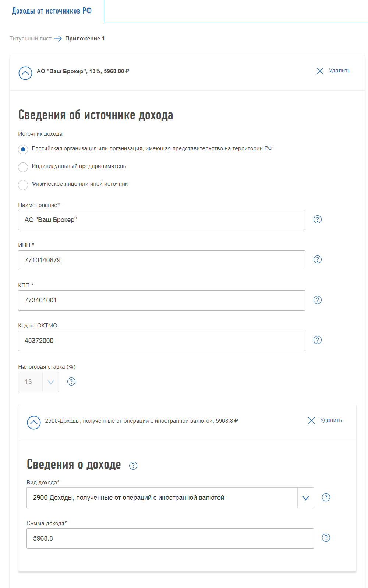Click help icon next to Наименование field
The image size is (368, 588).
pyautogui.click(x=317, y=219)
